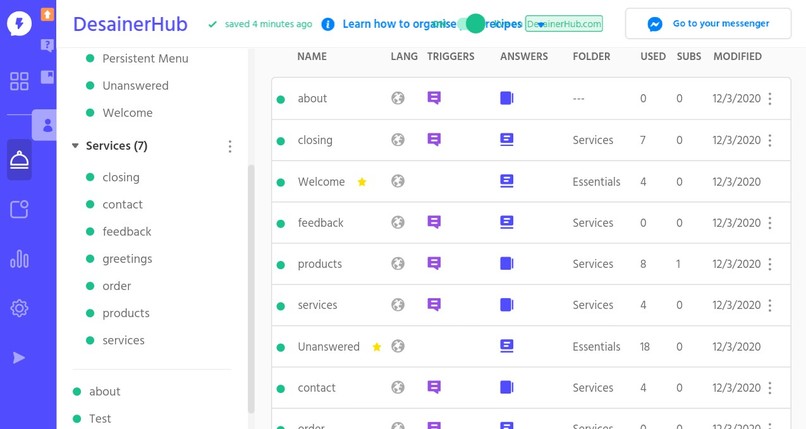Open answers icon for Welcome row
Viewport: 806px width, 429px height.
pyautogui.click(x=506, y=181)
